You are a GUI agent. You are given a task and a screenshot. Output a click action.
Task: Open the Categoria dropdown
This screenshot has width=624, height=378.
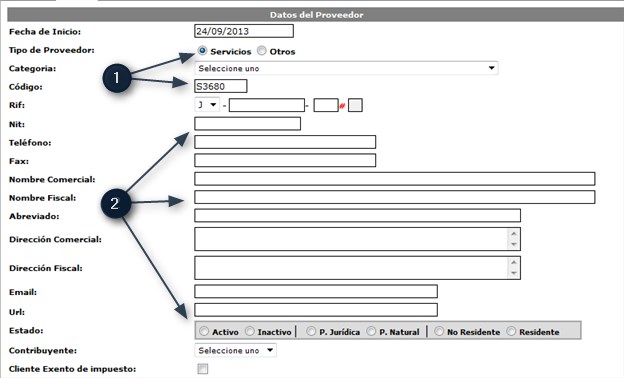click(x=346, y=68)
